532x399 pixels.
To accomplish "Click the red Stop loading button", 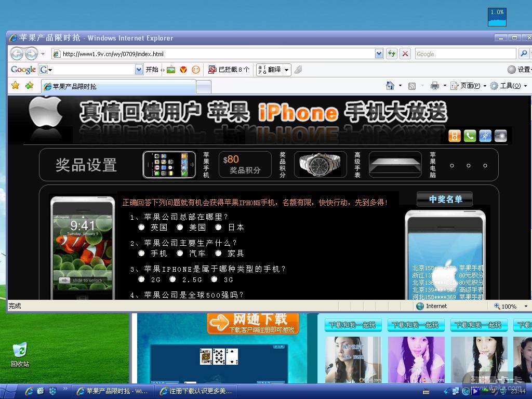I will tap(405, 54).
